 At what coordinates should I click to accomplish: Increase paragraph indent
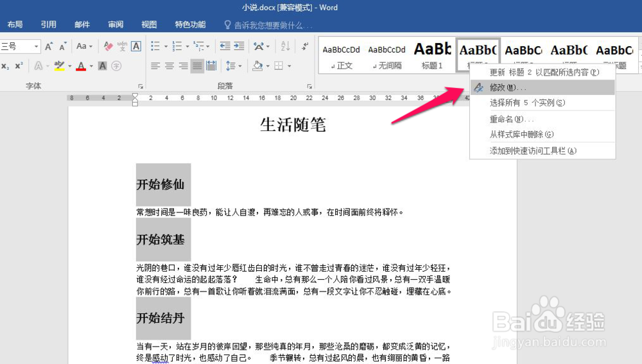pyautogui.click(x=239, y=46)
